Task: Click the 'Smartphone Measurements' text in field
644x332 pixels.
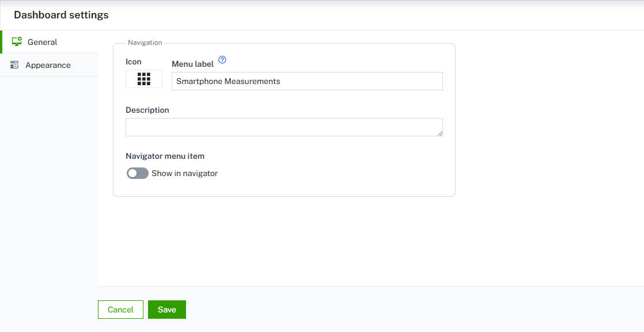Action: click(228, 81)
